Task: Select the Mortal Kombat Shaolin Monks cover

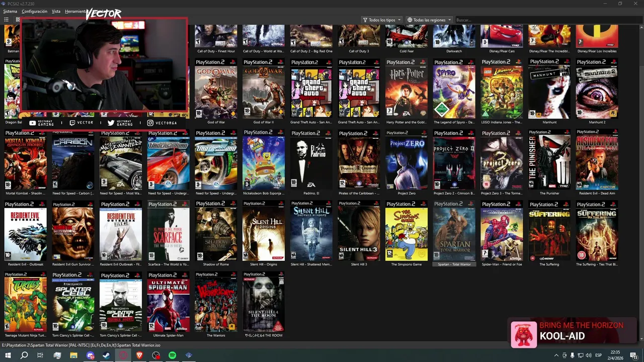Action: click(25, 160)
